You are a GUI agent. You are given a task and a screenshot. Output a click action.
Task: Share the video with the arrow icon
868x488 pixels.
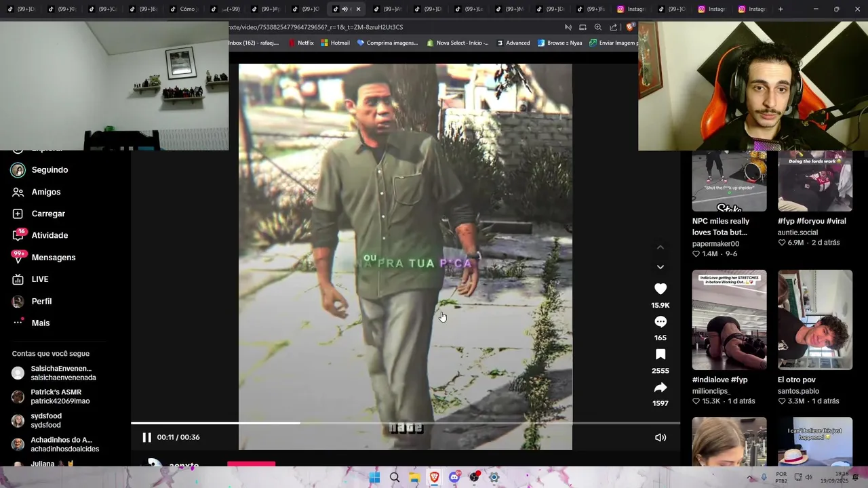click(660, 388)
